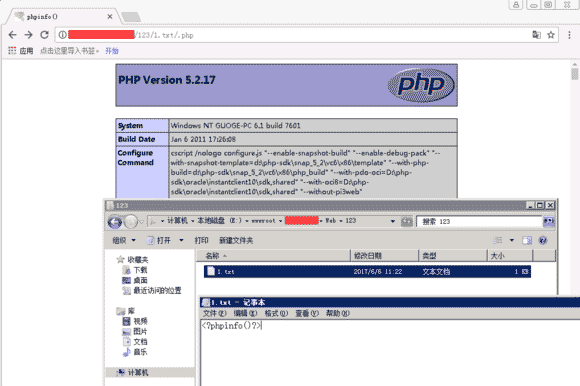Screen dimensions: 580x386
Task: Open 下载 in the navigation pane
Action: coord(135,270)
